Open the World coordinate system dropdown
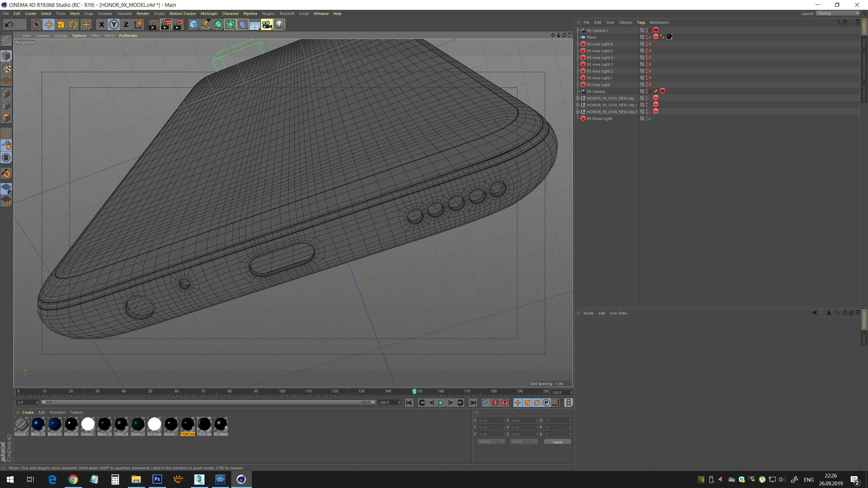Screen dimensions: 868x488 (x=491, y=442)
